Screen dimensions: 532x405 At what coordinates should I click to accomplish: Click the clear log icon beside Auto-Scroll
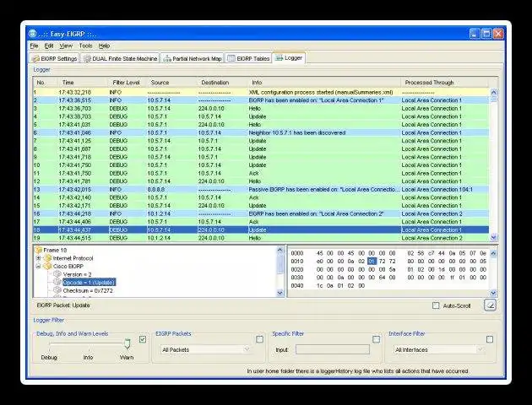click(490, 305)
